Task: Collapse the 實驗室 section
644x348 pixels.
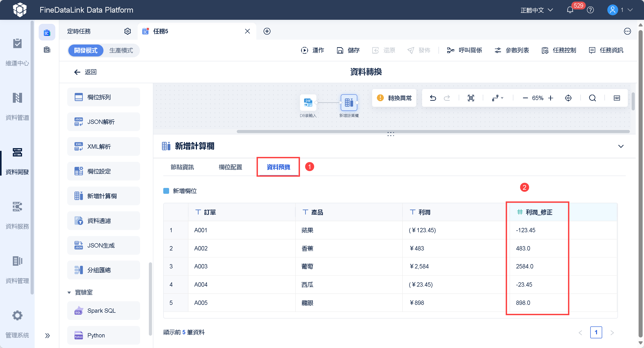Action: coord(69,292)
